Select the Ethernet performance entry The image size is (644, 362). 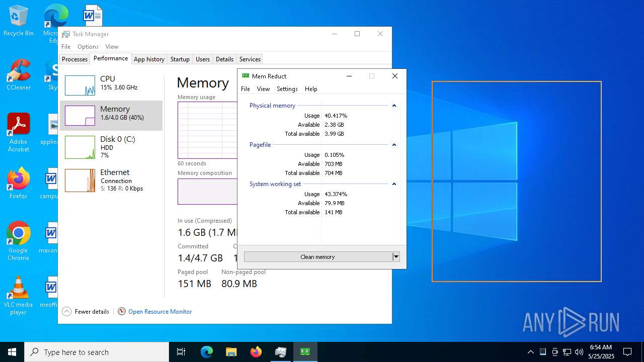point(111,180)
